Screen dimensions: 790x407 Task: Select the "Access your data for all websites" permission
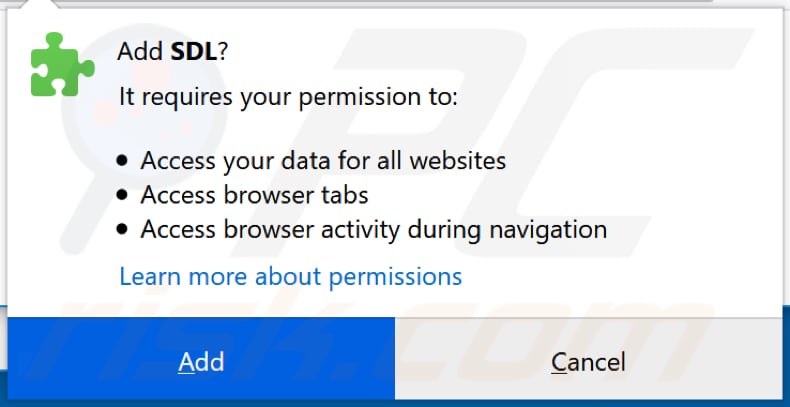coord(323,160)
